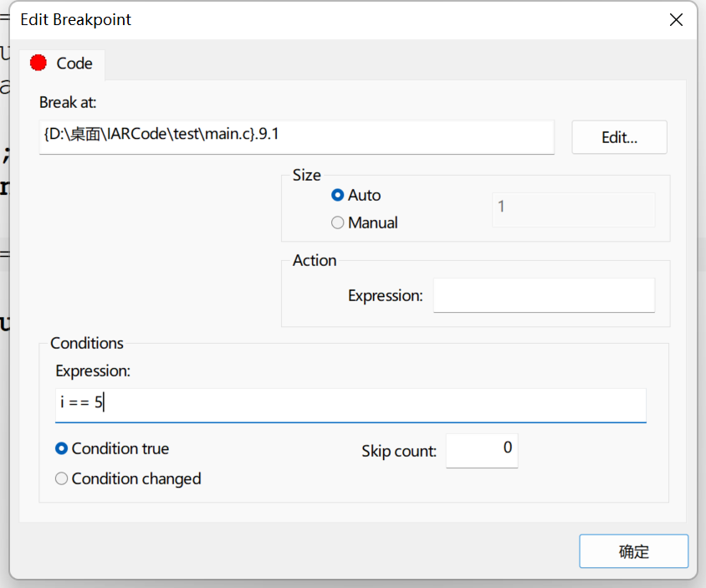Focus the Skip count field
The height and width of the screenshot is (588, 706).
(482, 451)
